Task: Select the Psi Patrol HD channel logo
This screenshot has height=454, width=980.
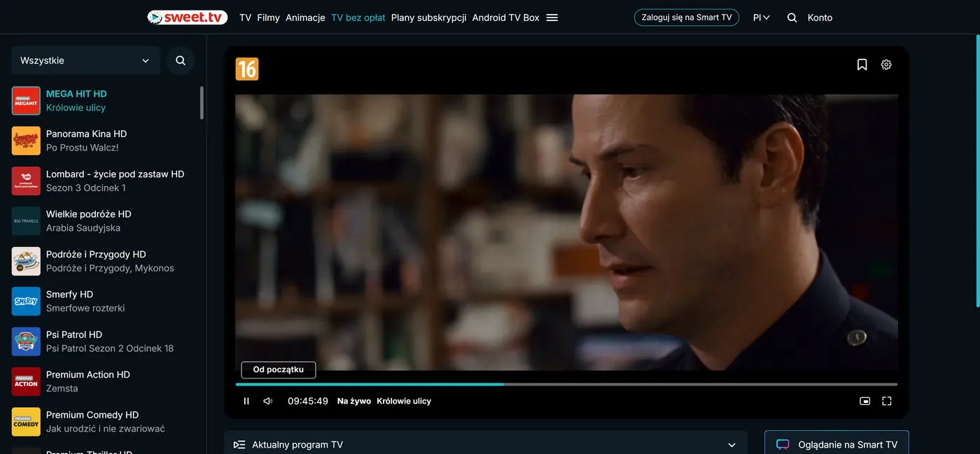Action: point(26,341)
